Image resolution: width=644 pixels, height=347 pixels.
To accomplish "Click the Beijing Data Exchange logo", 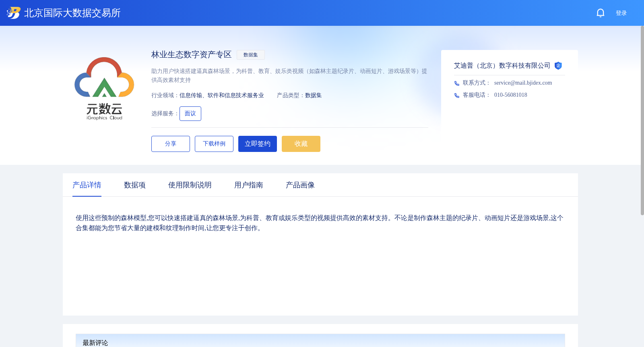I will coord(14,13).
